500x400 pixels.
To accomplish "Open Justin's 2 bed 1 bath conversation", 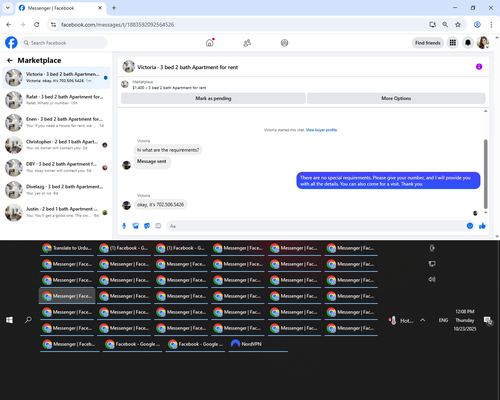I will pyautogui.click(x=56, y=212).
